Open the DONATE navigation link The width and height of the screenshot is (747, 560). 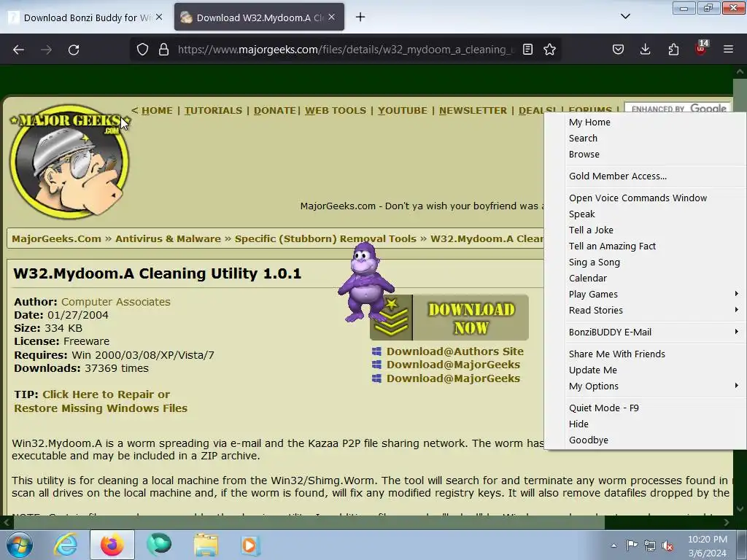tap(275, 111)
